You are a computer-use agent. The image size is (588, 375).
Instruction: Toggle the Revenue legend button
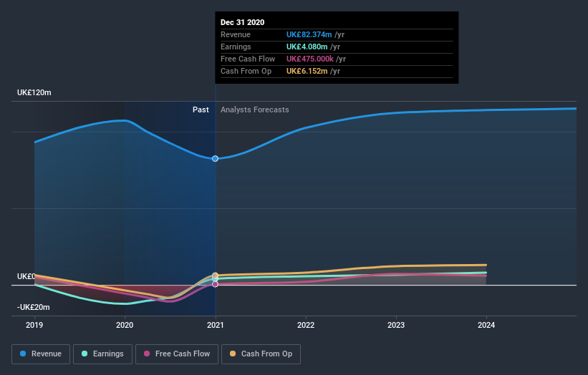point(41,354)
